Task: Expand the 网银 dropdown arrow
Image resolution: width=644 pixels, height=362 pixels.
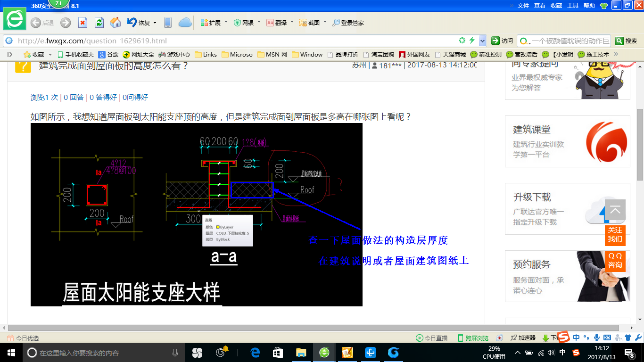Action: 259,23
